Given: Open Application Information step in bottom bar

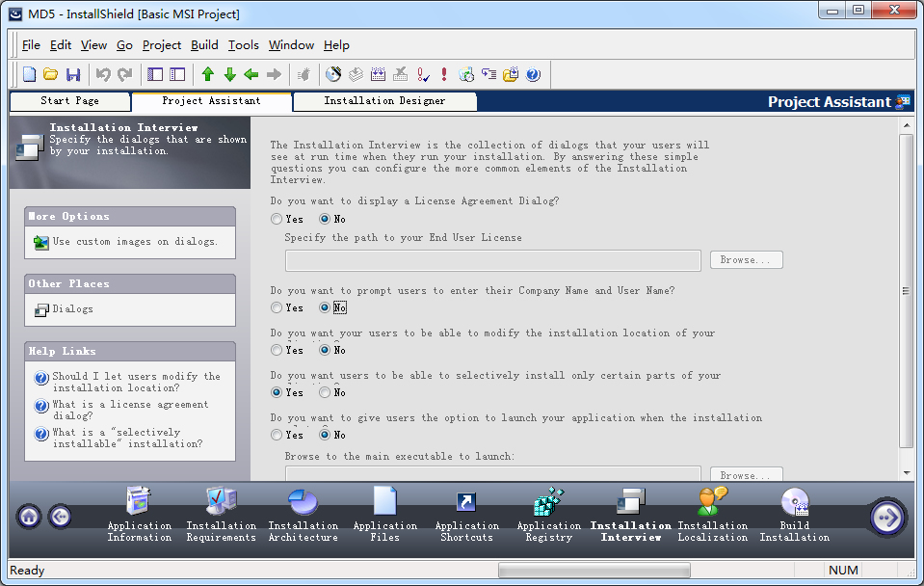Looking at the screenshot, I should pyautogui.click(x=140, y=514).
